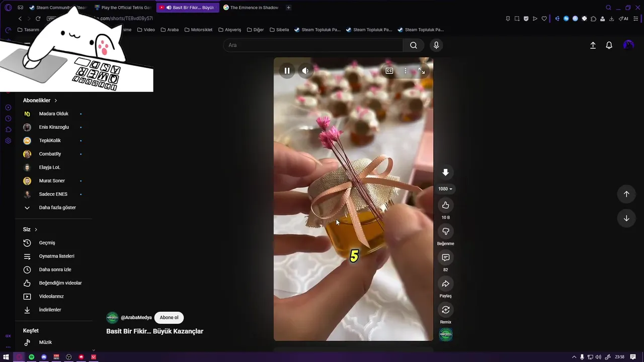This screenshot has width=644, height=362.
Task: Start voice search with the microphone
Action: tap(436, 45)
